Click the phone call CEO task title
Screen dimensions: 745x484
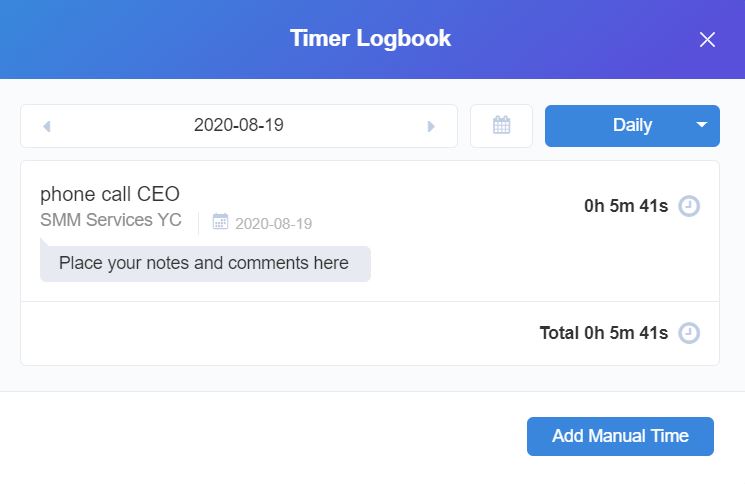pyautogui.click(x=110, y=194)
